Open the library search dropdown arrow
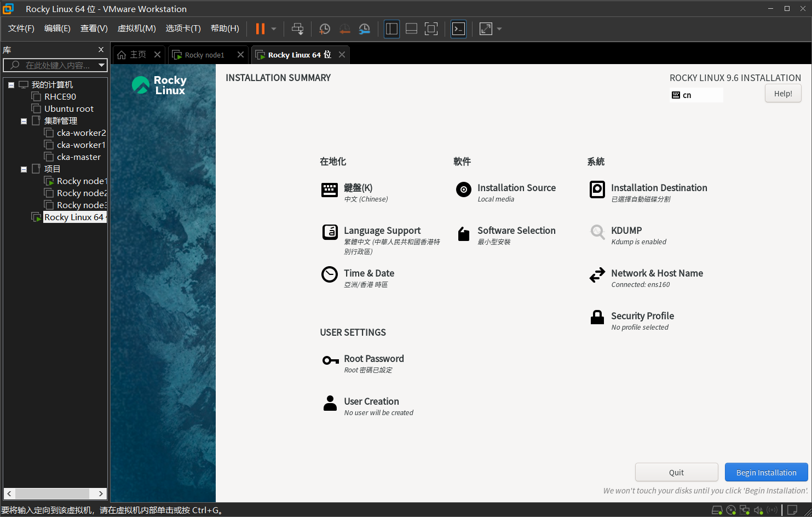812x517 pixels. point(101,65)
